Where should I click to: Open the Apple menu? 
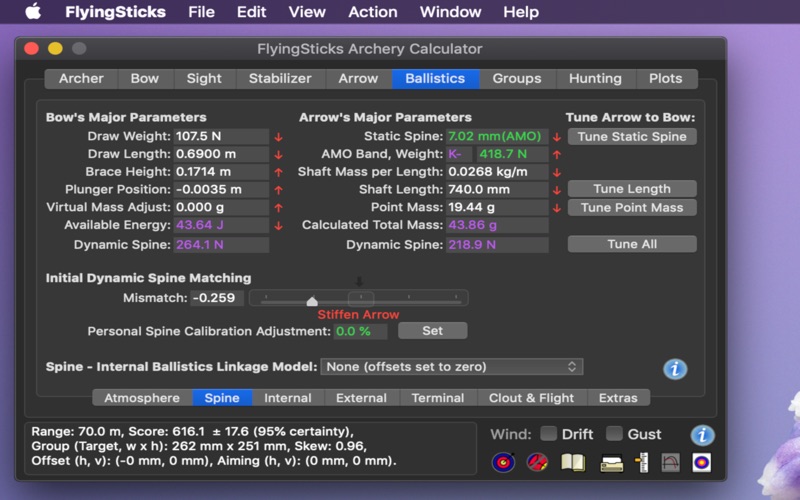click(33, 11)
